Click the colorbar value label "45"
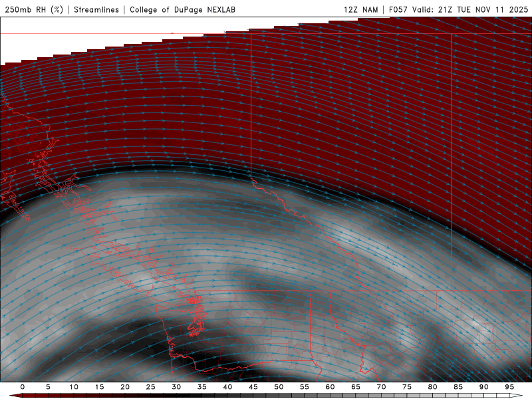532x399 pixels. pos(253,387)
